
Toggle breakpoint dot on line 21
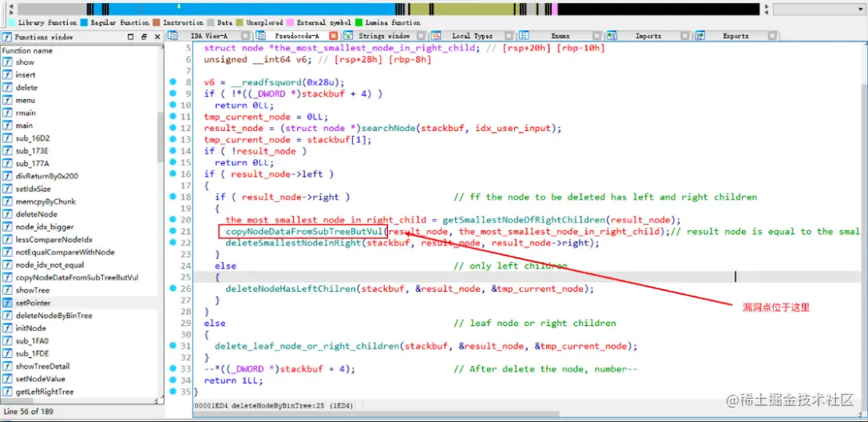click(x=172, y=230)
